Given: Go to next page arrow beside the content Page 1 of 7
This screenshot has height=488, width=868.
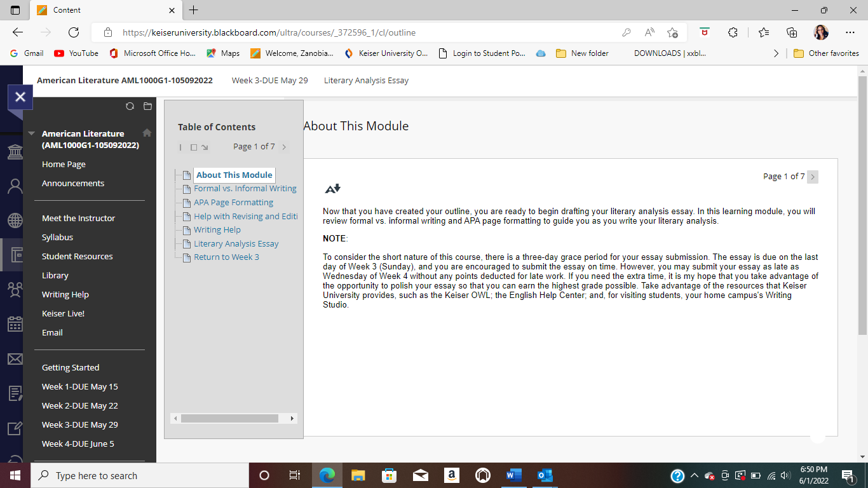Looking at the screenshot, I should [x=813, y=177].
